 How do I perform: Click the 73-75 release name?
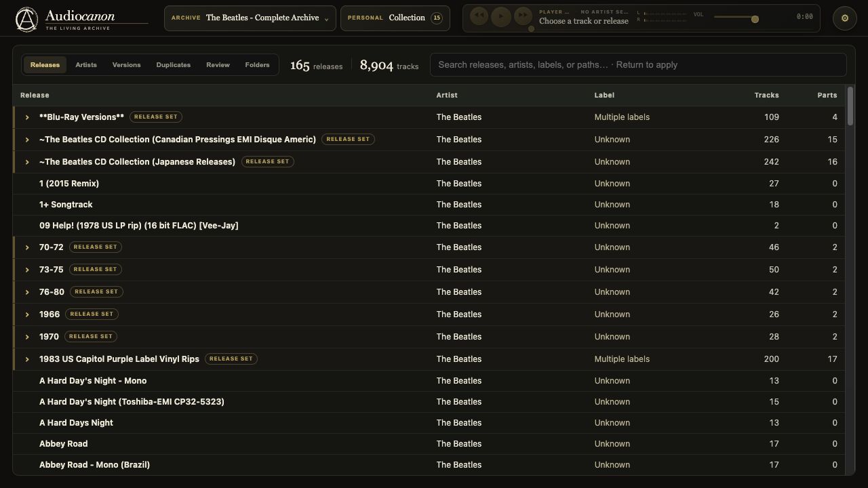tap(51, 270)
